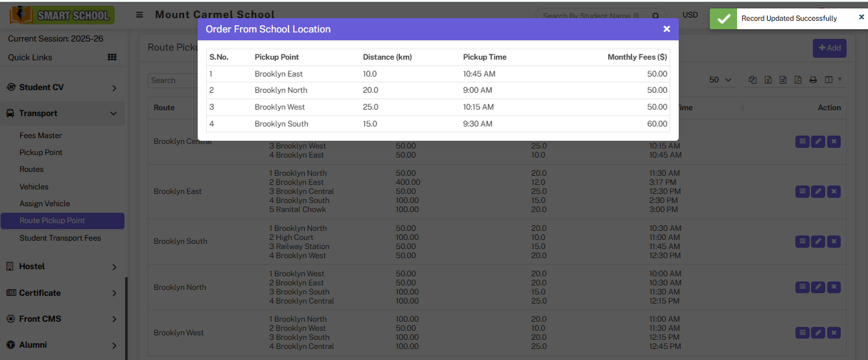Dismiss the Record Updated Successfully notification
The image size is (868, 360).
point(861,18)
